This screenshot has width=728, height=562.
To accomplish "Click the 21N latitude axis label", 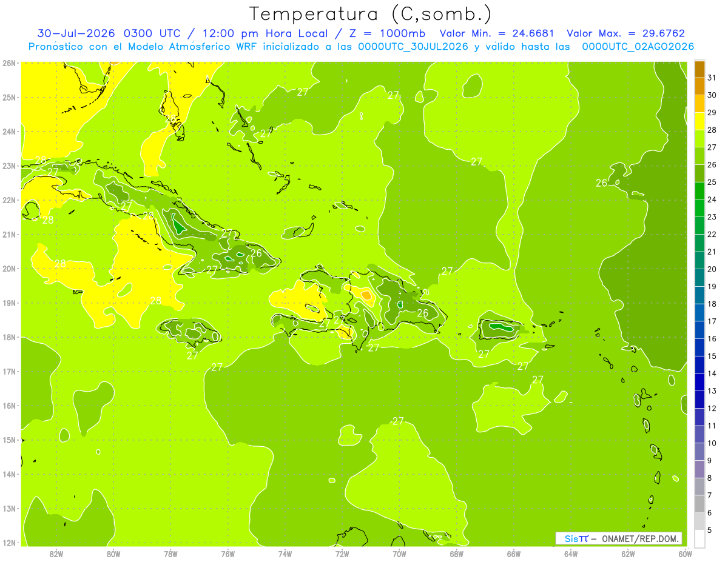I will pos(9,234).
